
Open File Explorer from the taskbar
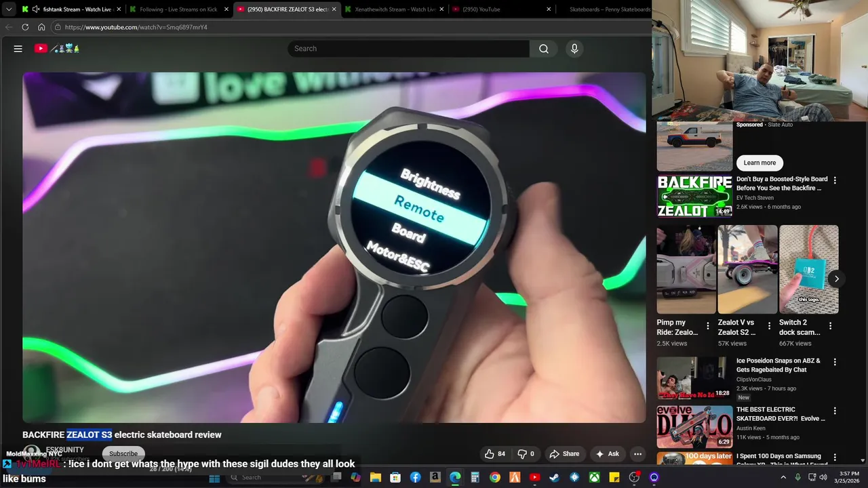(375, 478)
